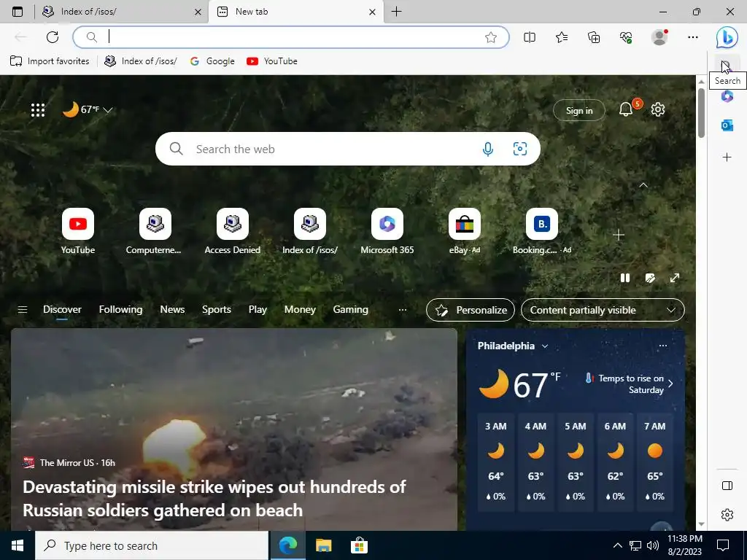Screen dimensions: 747x560
Task: Open Booking.com ad quick link
Action: [x=542, y=231]
